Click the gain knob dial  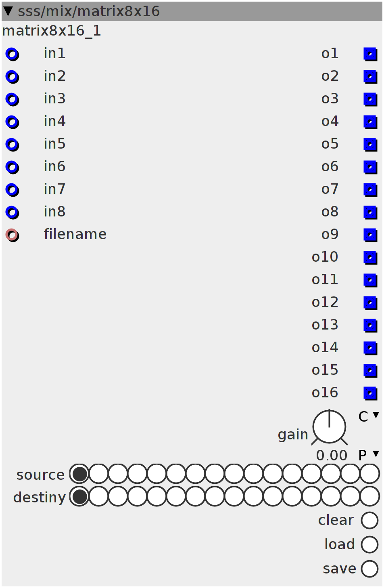(x=330, y=427)
